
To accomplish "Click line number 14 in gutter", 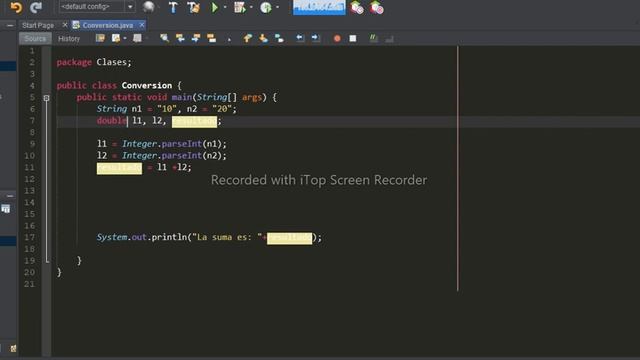I will 29,202.
